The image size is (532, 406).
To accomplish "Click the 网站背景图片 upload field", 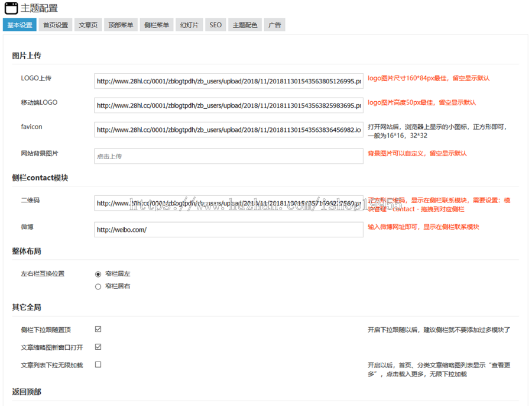I will coord(228,156).
